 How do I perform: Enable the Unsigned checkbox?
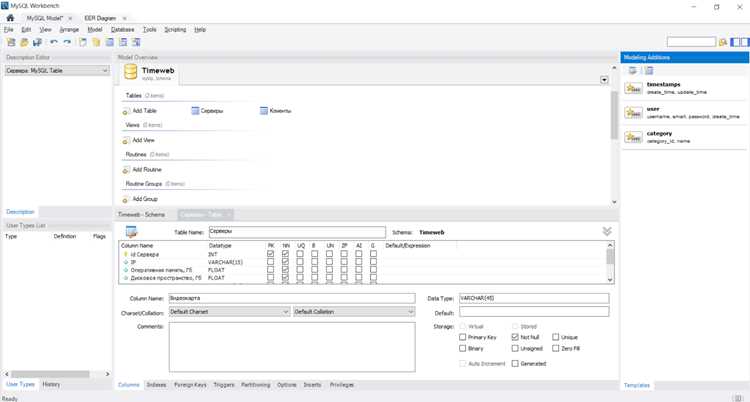pyautogui.click(x=515, y=348)
